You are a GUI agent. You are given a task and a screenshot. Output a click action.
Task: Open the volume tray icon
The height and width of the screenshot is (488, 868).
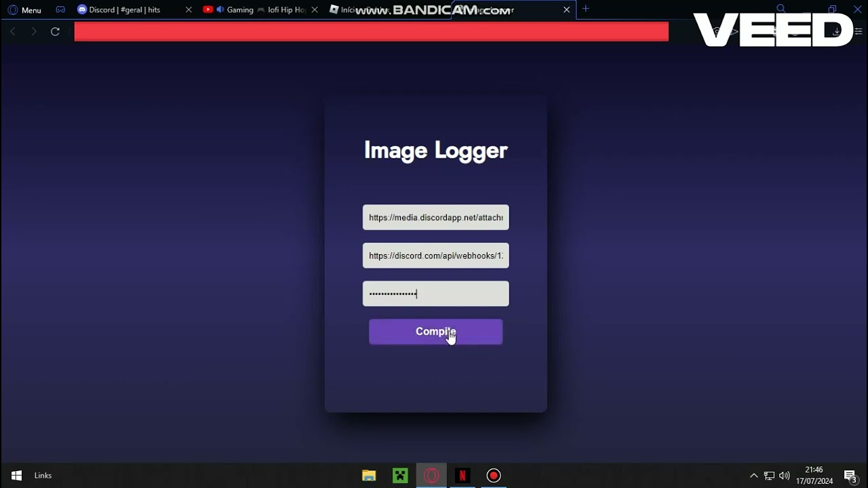pyautogui.click(x=785, y=476)
